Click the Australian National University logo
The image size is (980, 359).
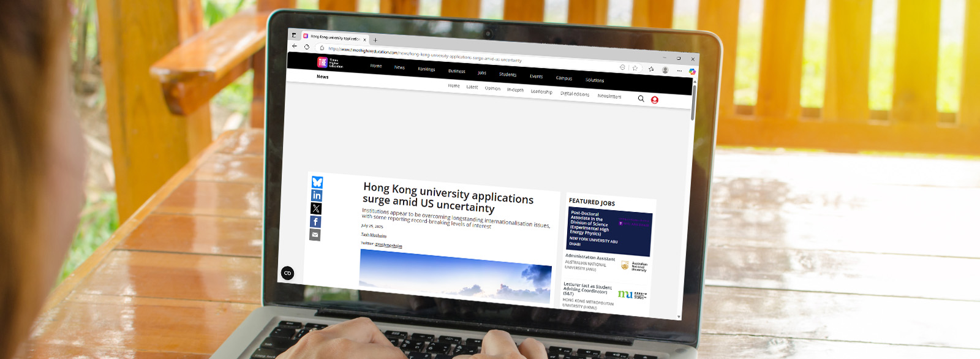(634, 266)
